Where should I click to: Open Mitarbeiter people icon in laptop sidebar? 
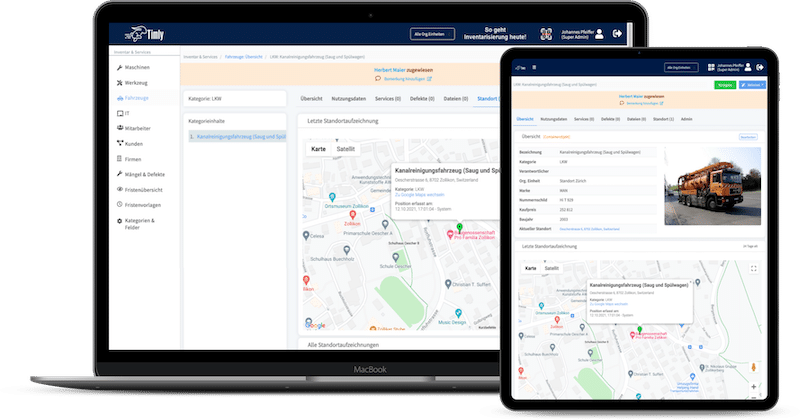(x=120, y=128)
